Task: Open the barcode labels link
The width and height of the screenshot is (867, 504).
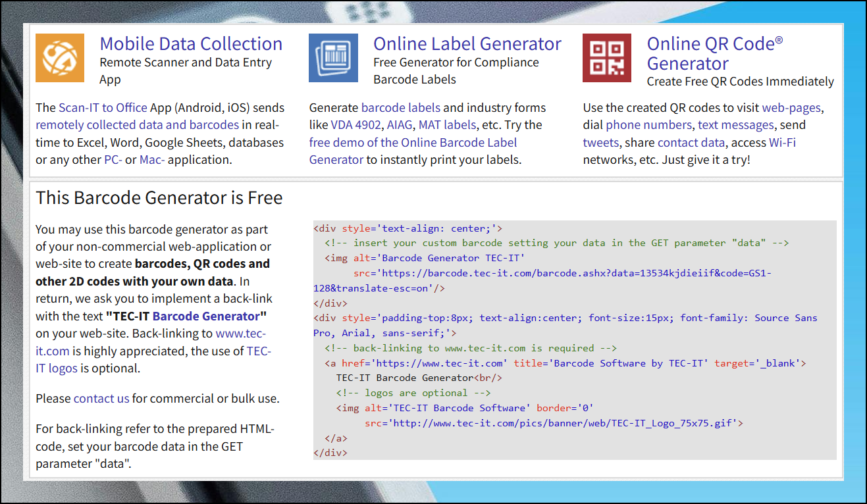Action: (x=401, y=108)
